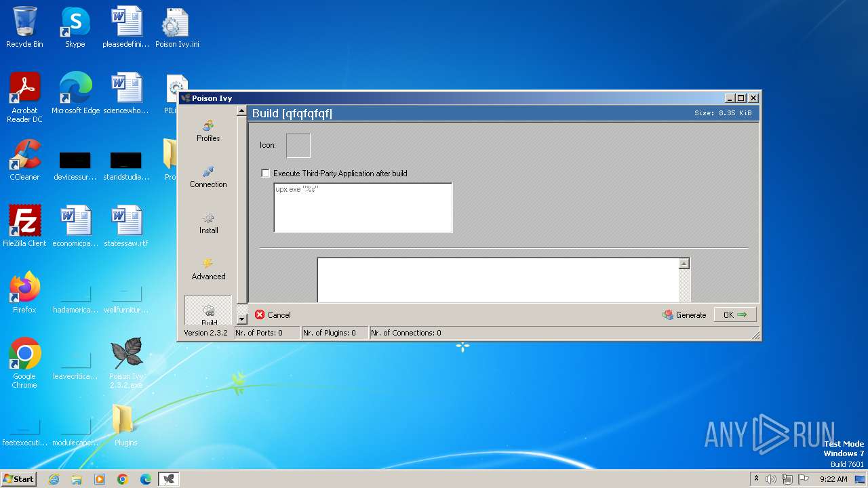This screenshot has height=488, width=868.
Task: Open the Advanced settings section
Action: (208, 268)
